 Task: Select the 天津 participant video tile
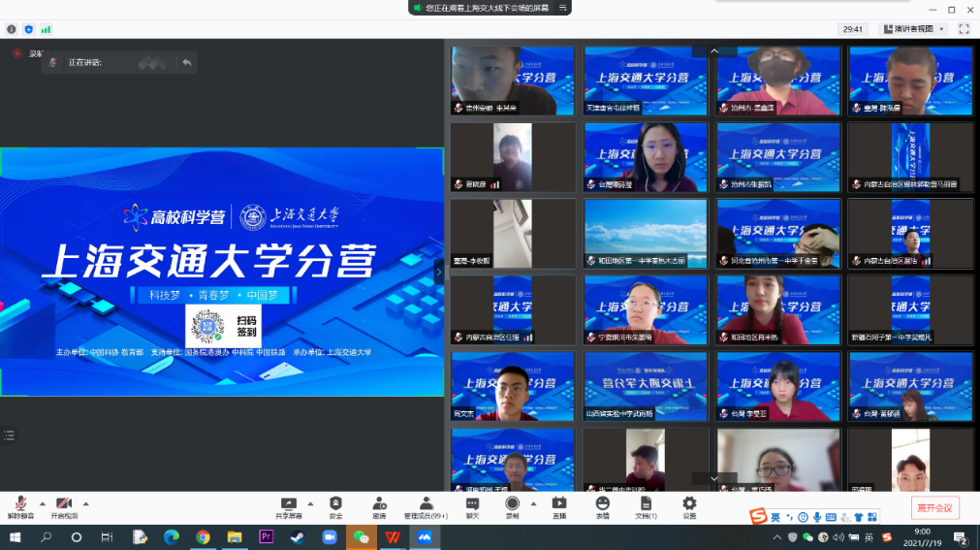[x=645, y=81]
